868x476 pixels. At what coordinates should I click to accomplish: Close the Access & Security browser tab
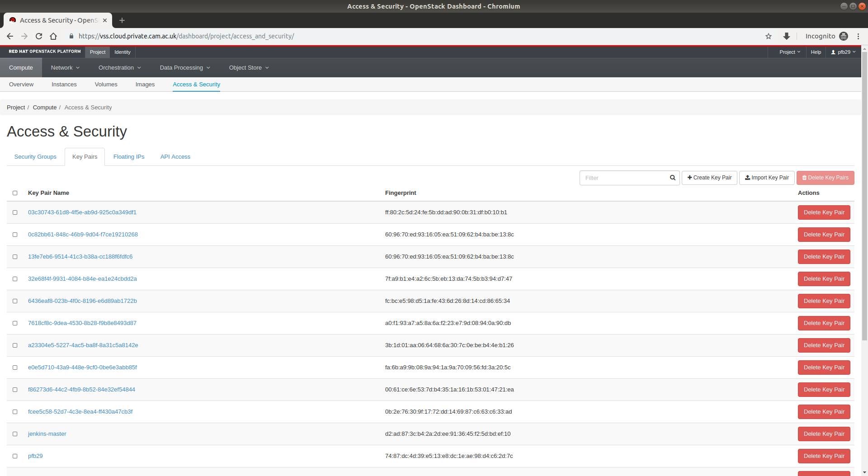tap(105, 20)
